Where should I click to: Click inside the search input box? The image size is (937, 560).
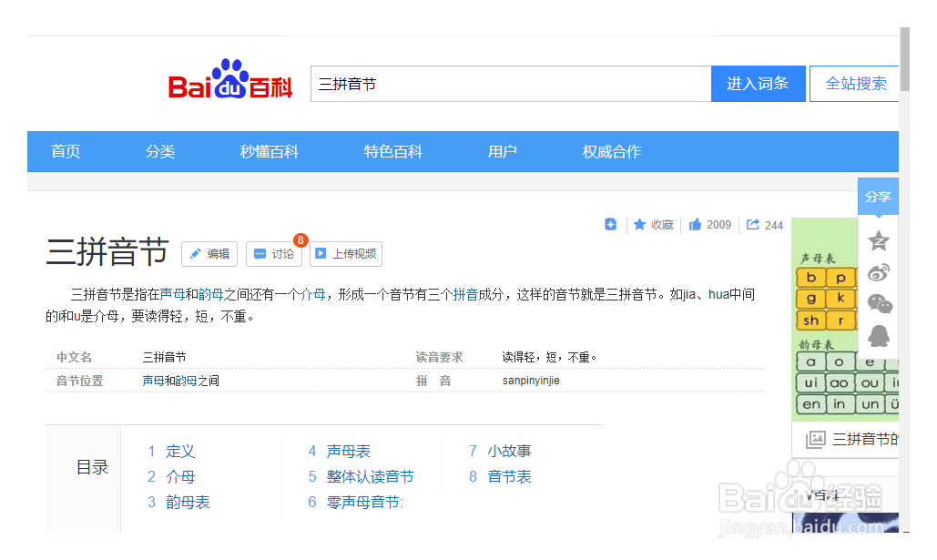tap(510, 83)
